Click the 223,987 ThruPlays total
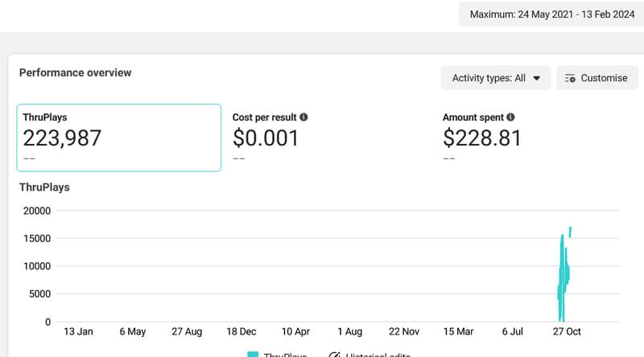The height and width of the screenshot is (357, 644). [62, 138]
